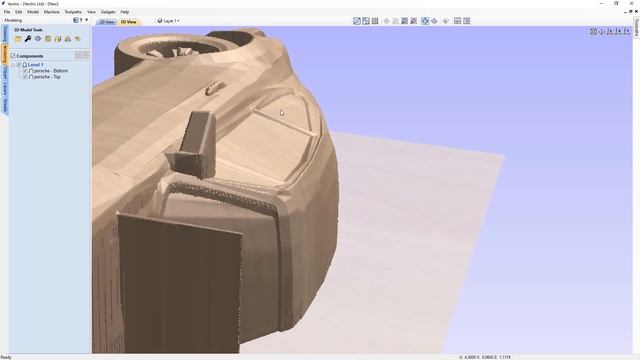Click the third view-direction icon in the viewport corner
Viewport: 640px width, 360px height.
(610, 31)
